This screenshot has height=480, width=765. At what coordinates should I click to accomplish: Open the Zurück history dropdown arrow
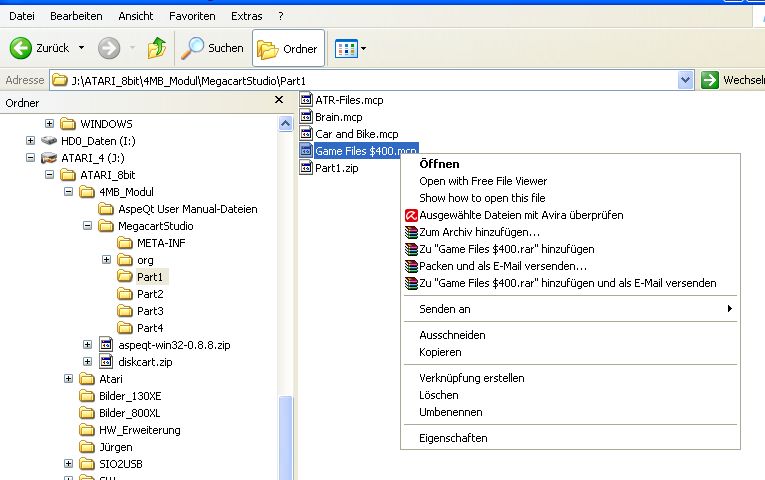click(x=81, y=48)
